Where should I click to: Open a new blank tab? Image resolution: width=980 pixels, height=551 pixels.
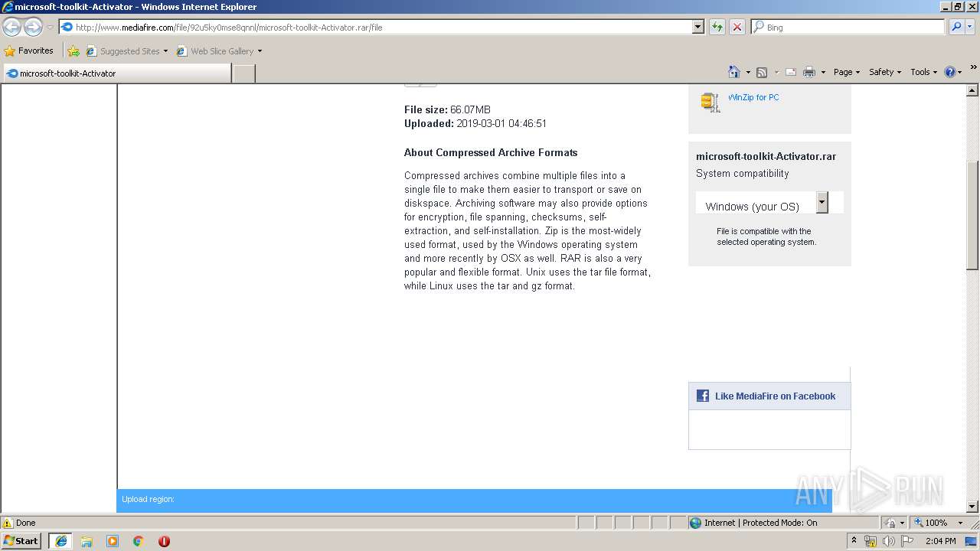point(243,73)
